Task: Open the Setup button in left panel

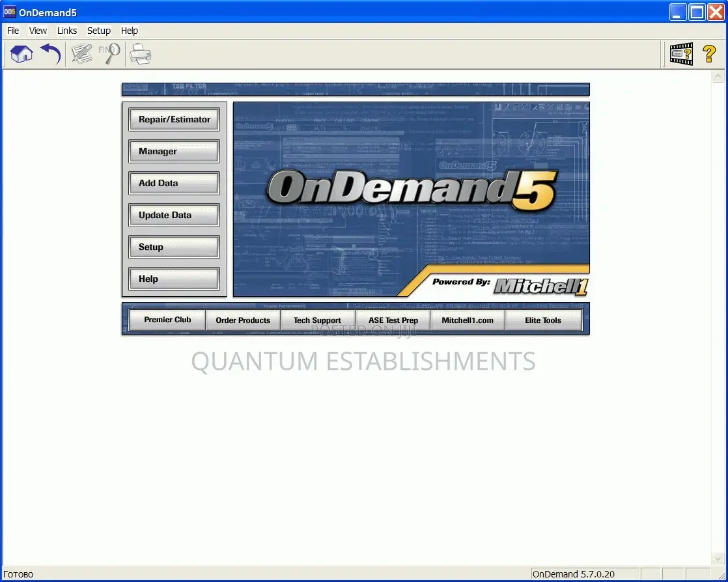Action: pos(174,247)
